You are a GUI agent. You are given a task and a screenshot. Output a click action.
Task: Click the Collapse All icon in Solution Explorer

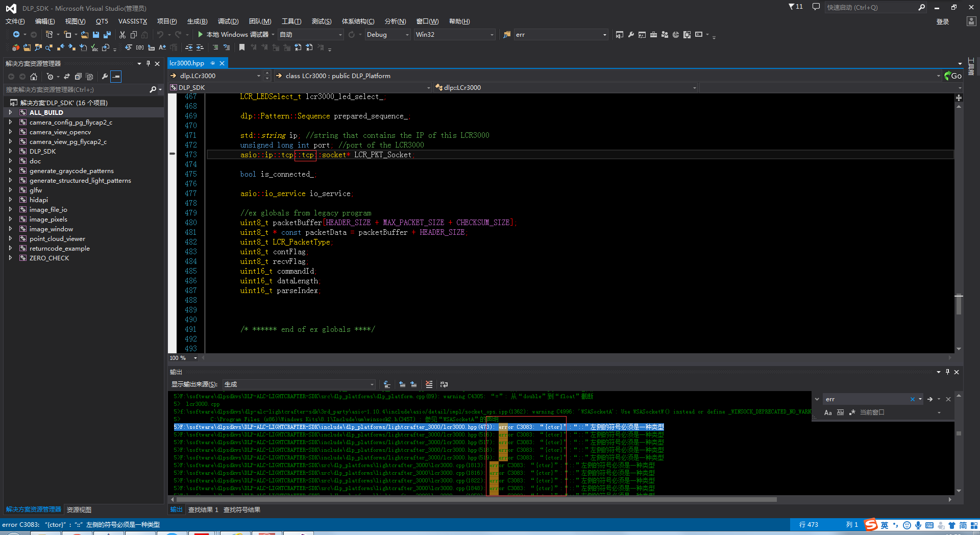coord(78,77)
